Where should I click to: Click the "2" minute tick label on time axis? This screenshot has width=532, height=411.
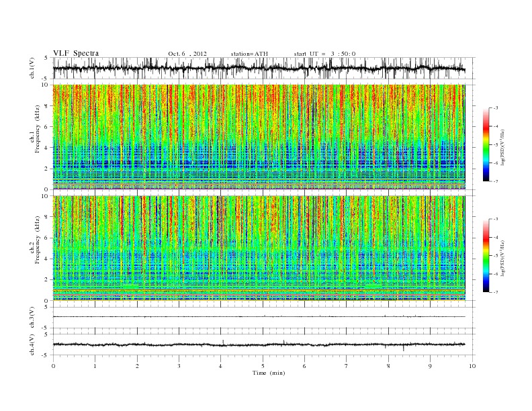pyautogui.click(x=137, y=366)
